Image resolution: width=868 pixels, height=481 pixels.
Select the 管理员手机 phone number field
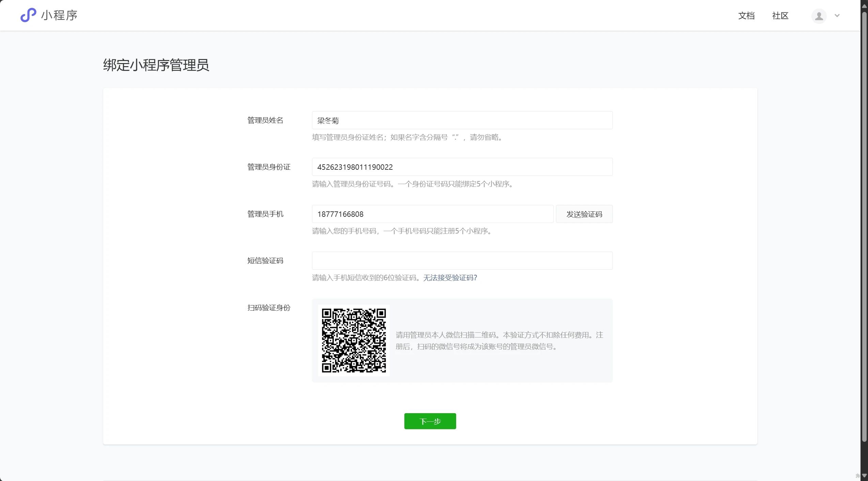pos(432,214)
